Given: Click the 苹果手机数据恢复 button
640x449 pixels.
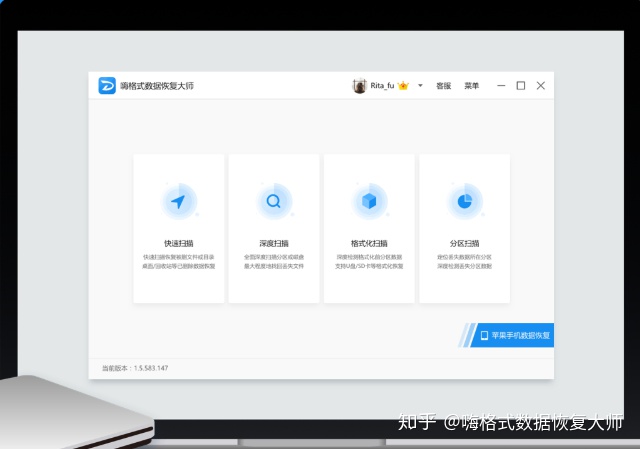Looking at the screenshot, I should [512, 336].
